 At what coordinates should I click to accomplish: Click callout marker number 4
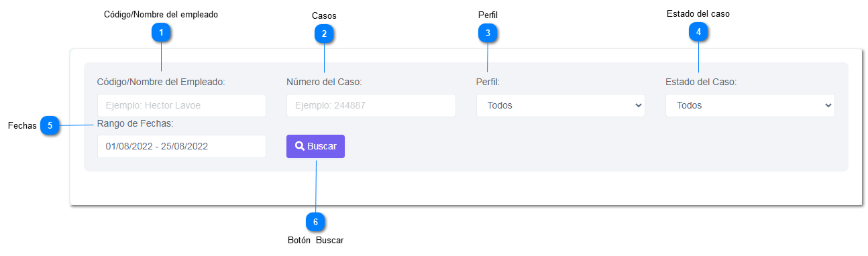[x=698, y=31]
